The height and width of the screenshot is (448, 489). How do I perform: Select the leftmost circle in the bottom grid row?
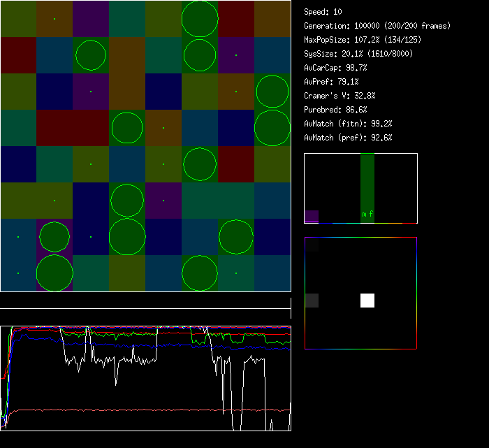pos(54,273)
